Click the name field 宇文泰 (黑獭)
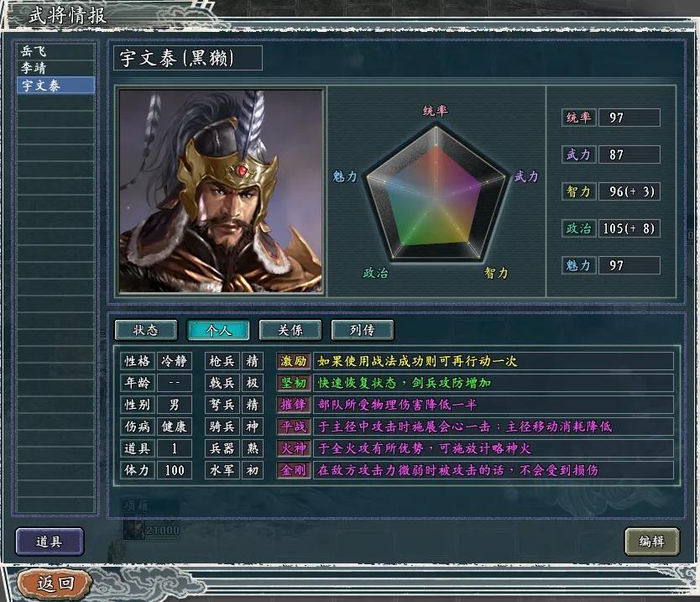 187,58
